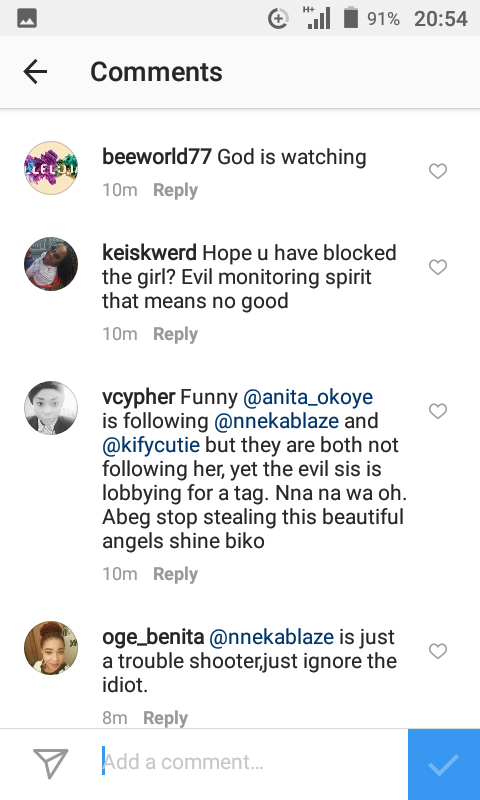Open beeworld77's profile picture
This screenshot has width=480, height=800.
coord(51,168)
